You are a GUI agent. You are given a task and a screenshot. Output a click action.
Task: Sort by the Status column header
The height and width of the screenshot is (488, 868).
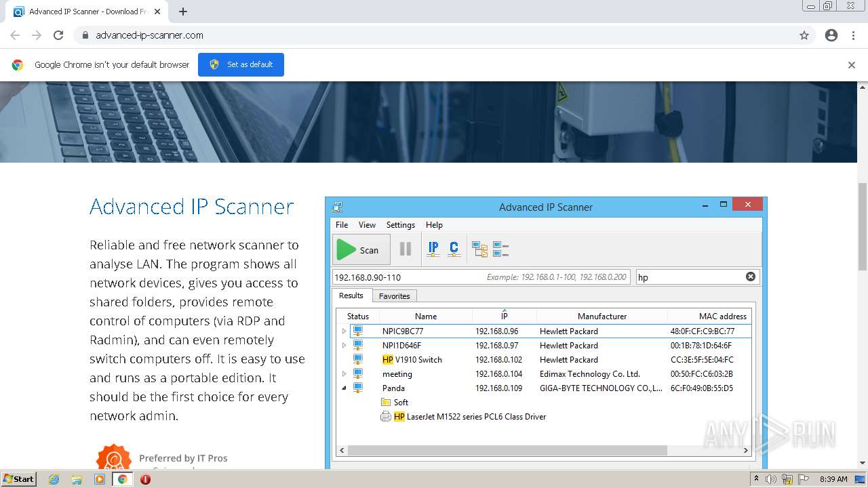click(358, 317)
